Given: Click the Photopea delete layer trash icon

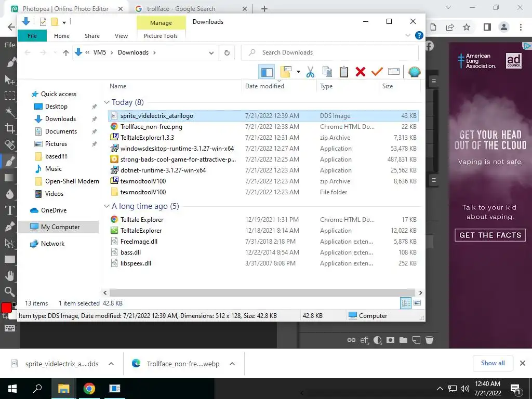Looking at the screenshot, I should point(429,340).
